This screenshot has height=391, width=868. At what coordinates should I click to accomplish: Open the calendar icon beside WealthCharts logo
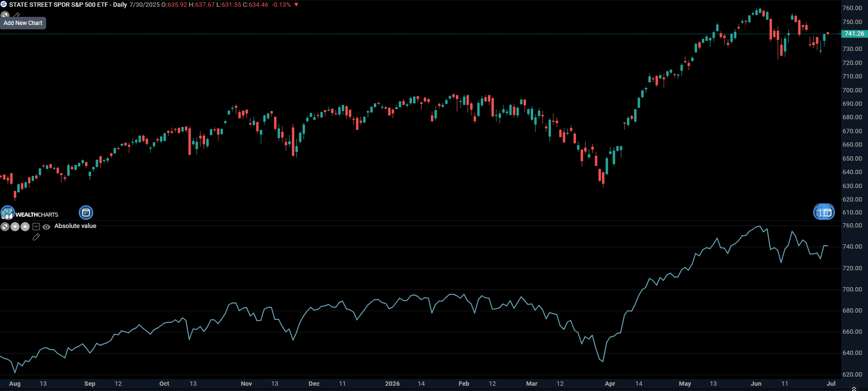pos(86,213)
